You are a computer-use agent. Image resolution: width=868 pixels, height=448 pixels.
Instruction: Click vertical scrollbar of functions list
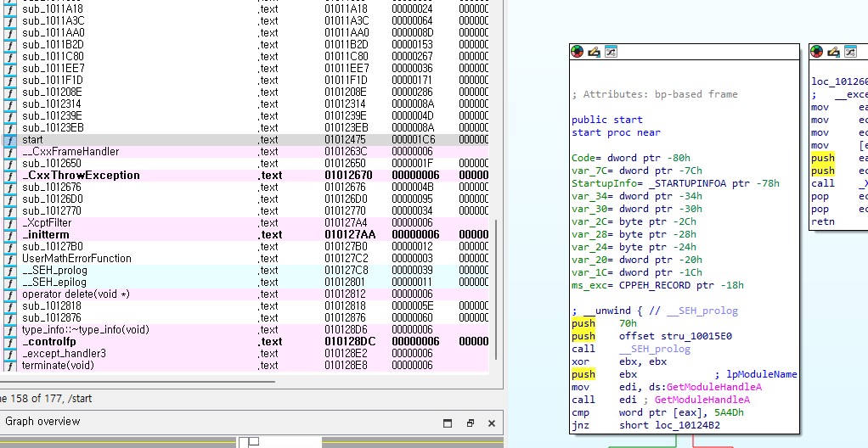pyautogui.click(x=496, y=290)
